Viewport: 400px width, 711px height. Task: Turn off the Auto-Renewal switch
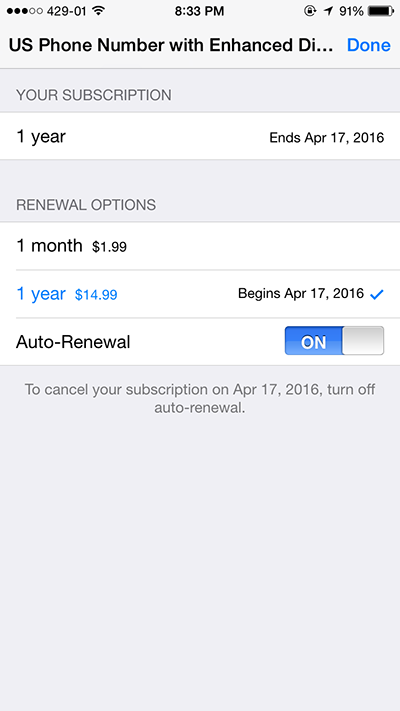coord(334,341)
